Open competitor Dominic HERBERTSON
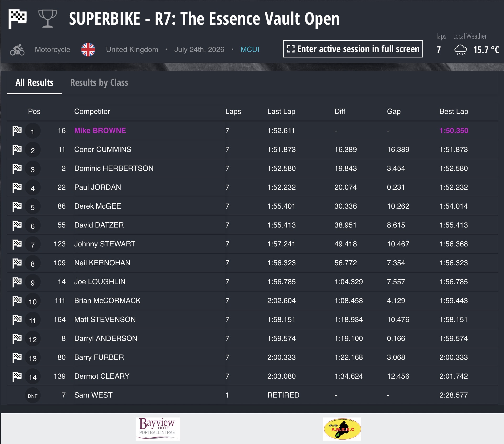504x444 pixels. [x=114, y=168]
